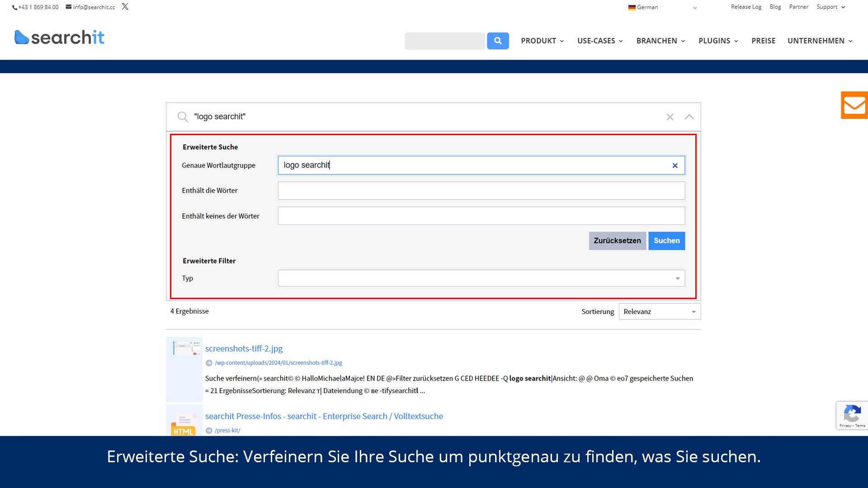Screen dimensions: 868x488
Task: Open the German language dropdown
Action: click(662, 7)
